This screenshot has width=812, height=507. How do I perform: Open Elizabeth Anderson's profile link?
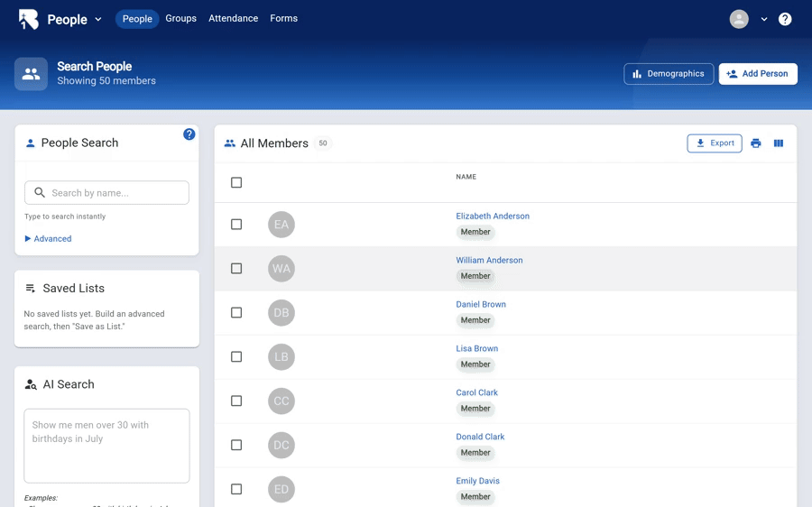click(x=493, y=216)
